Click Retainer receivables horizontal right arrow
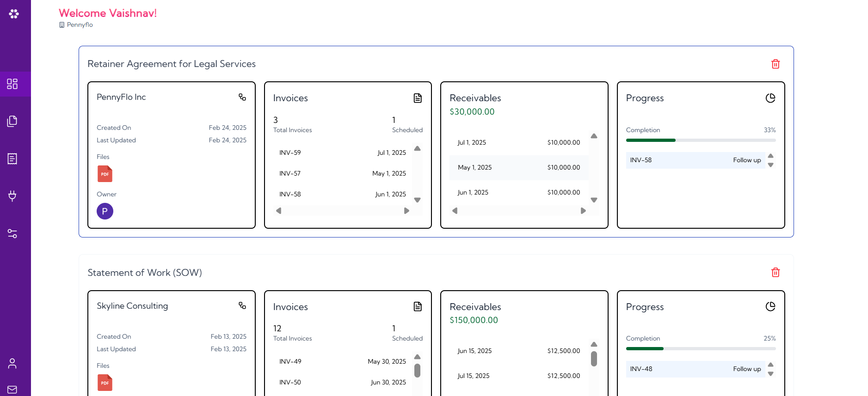This screenshot has width=868, height=396. [583, 211]
